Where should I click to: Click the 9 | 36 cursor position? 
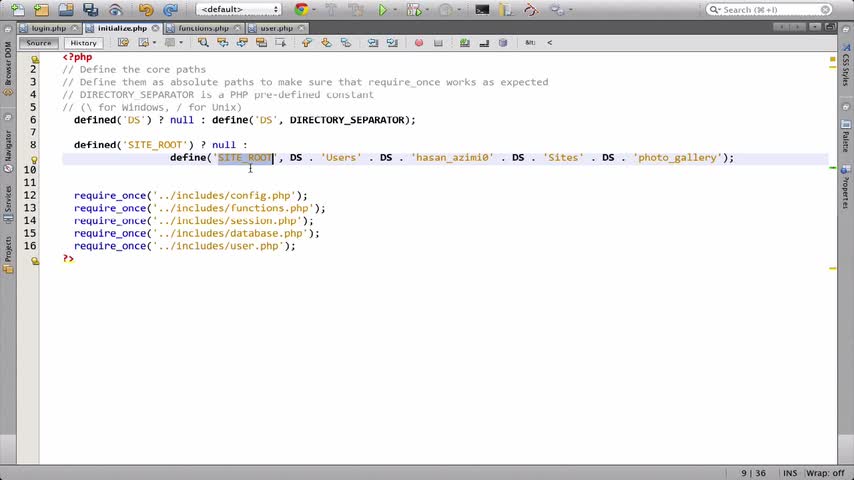point(753,473)
